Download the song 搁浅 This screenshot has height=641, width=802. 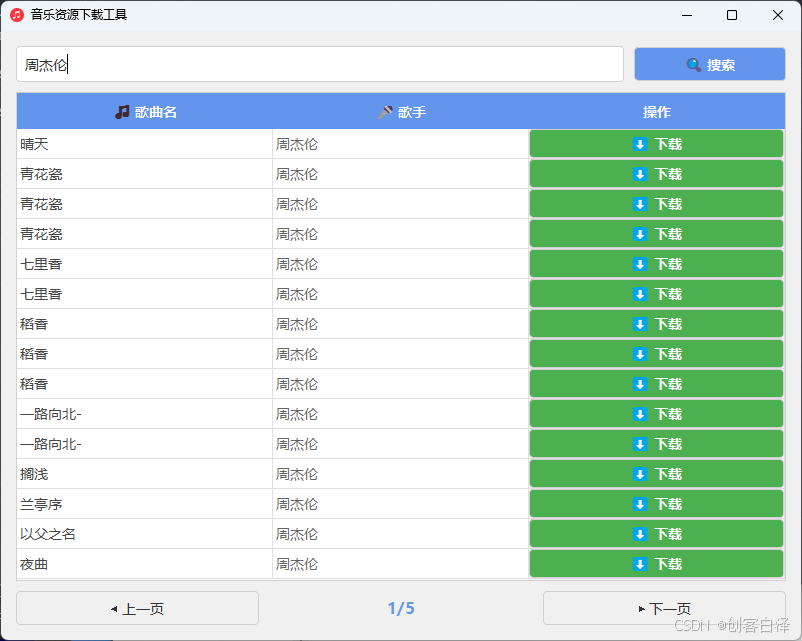tap(656, 474)
